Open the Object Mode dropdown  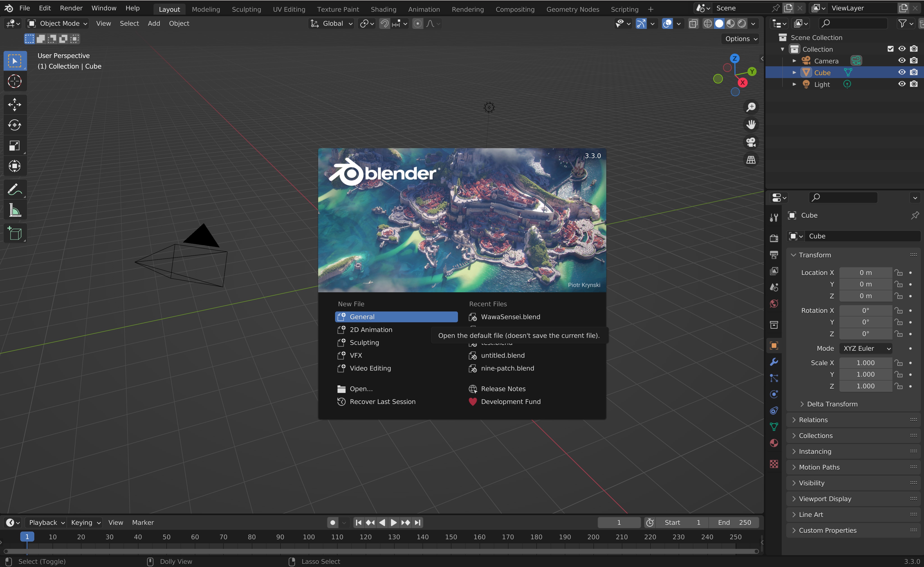[x=58, y=23]
